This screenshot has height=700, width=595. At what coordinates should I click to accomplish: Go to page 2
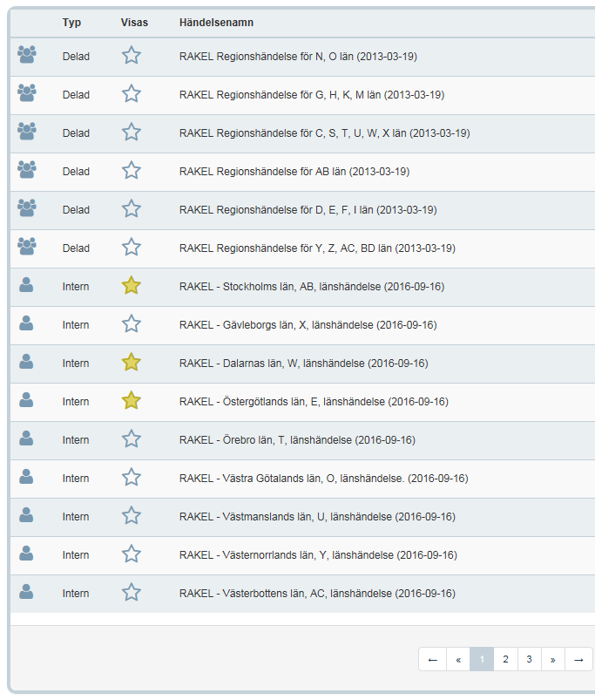coord(505,659)
